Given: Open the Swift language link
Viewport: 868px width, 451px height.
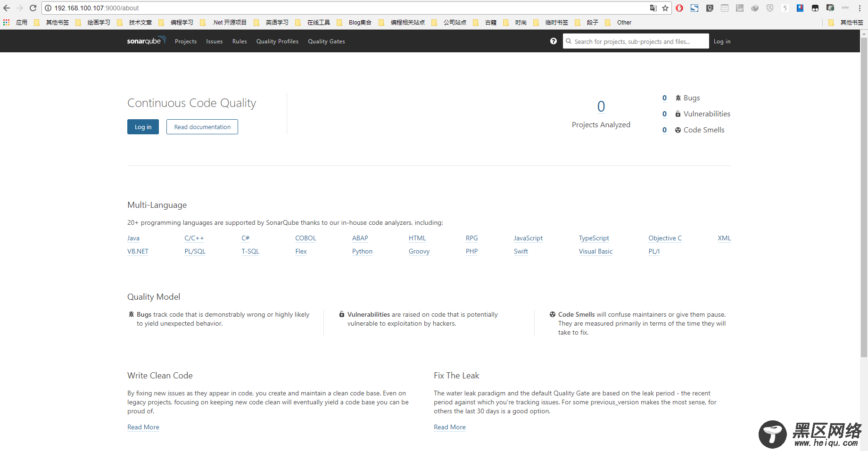Looking at the screenshot, I should point(521,251).
